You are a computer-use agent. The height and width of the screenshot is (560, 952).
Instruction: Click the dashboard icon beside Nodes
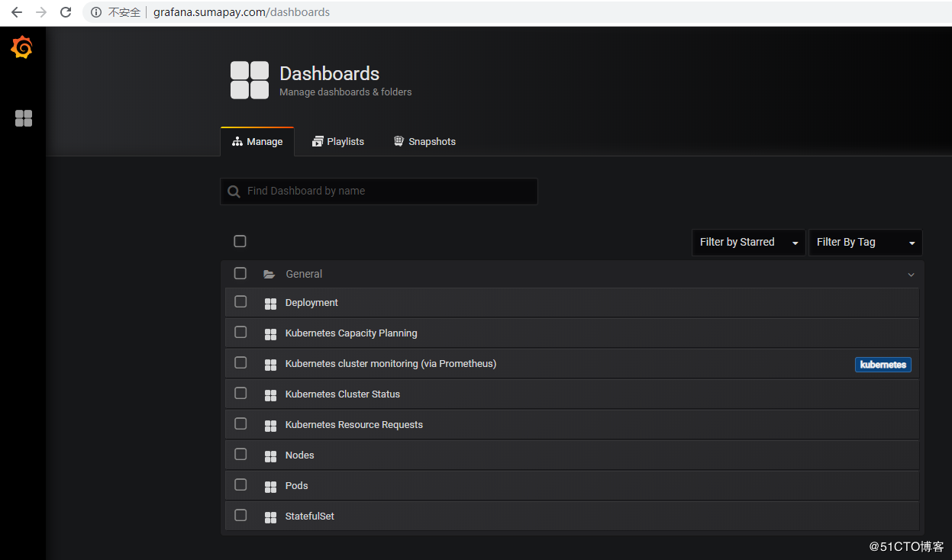(270, 456)
